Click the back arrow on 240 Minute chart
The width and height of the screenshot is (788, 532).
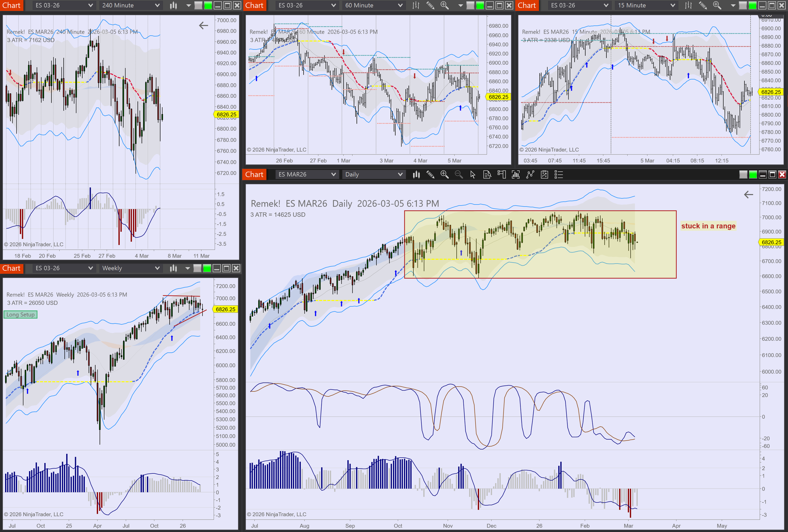coord(203,26)
